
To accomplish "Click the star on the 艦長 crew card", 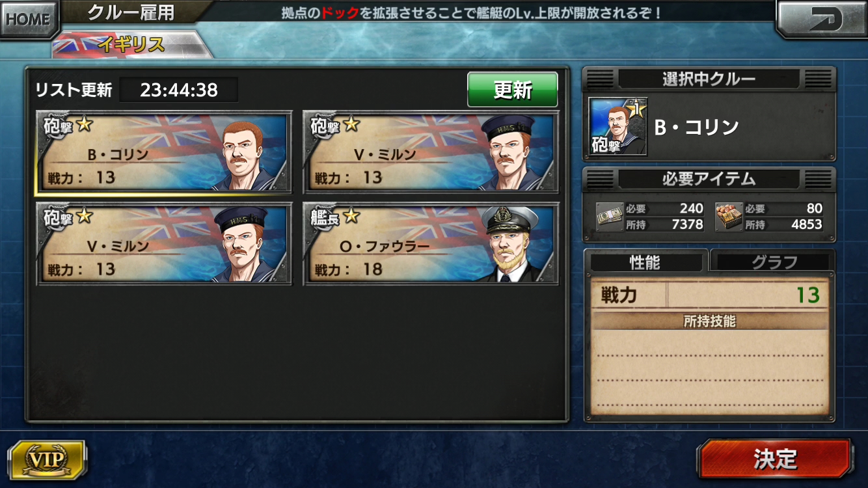I will (x=351, y=215).
